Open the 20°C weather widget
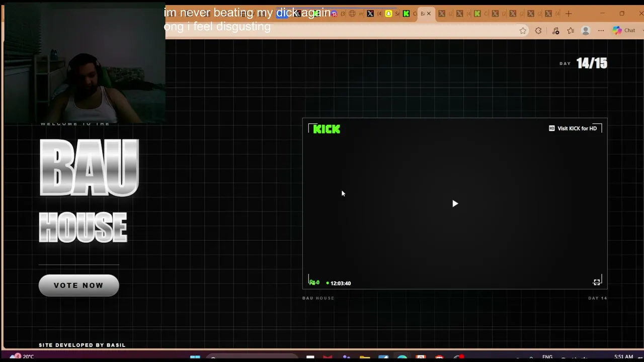Screen dimensions: 644x362 [x=21, y=356]
